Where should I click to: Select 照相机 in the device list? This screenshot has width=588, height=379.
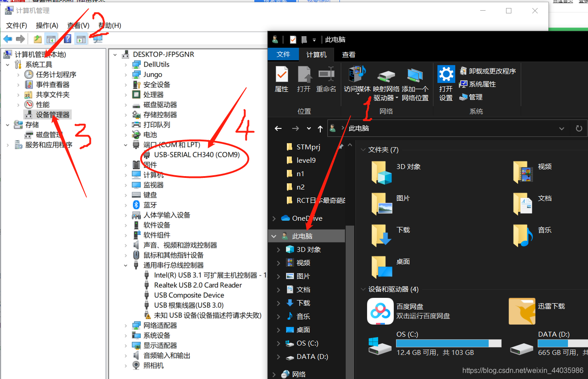153,366
